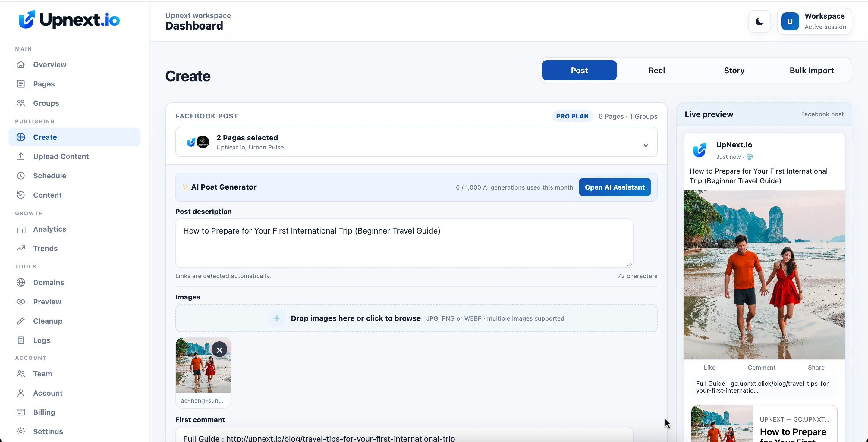Click the plus icon in image dropzone

coord(277,318)
